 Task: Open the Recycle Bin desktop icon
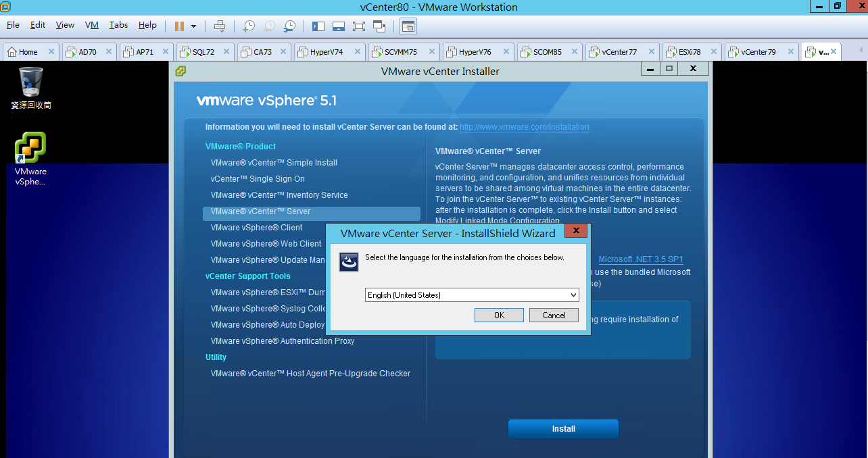point(31,88)
